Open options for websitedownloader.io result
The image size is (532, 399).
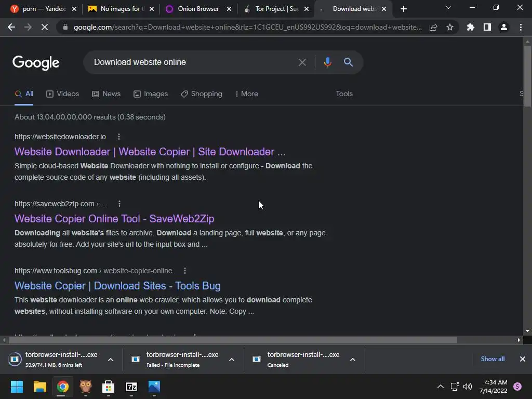tap(119, 137)
